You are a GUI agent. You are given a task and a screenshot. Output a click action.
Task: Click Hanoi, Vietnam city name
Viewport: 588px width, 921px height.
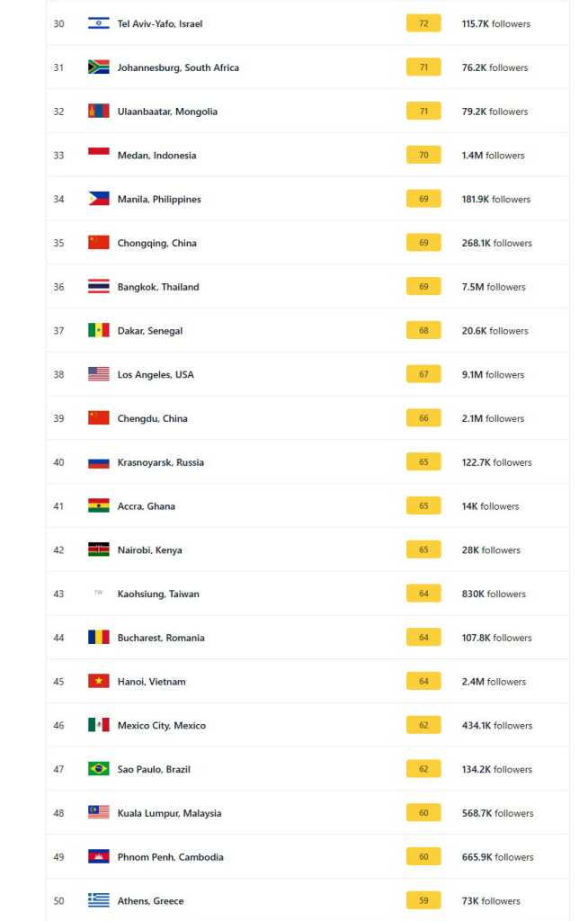[x=151, y=682]
